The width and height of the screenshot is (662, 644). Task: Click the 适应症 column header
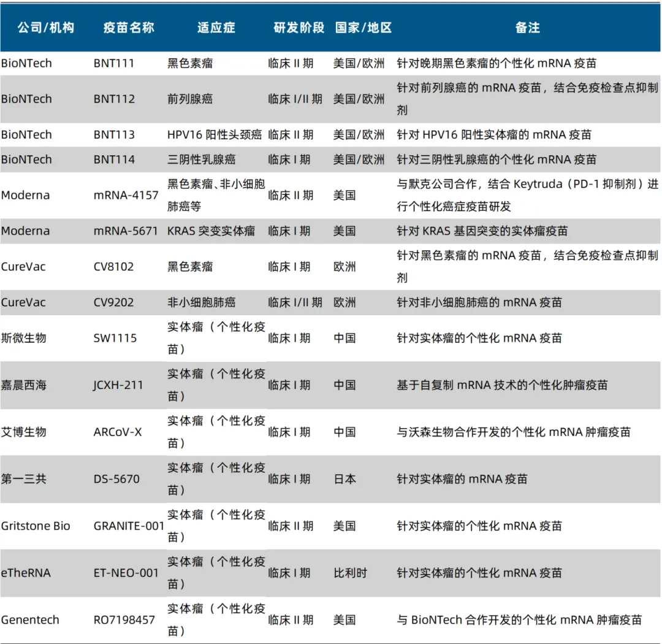216,28
